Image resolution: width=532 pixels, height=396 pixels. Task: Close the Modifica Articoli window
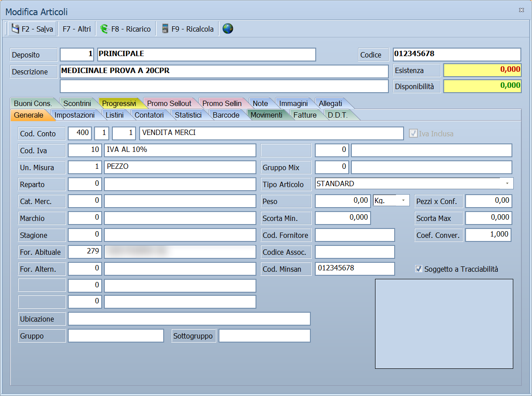click(521, 10)
